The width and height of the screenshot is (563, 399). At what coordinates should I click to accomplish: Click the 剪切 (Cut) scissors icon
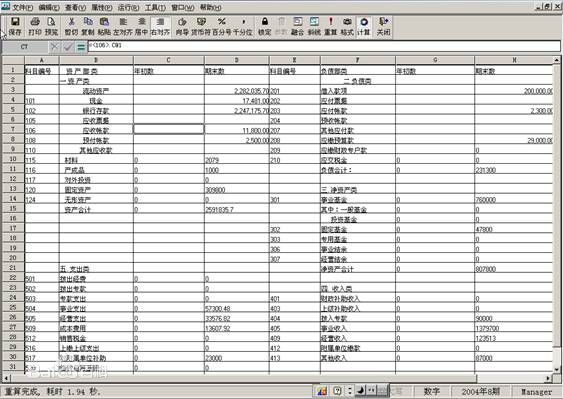tap(71, 26)
